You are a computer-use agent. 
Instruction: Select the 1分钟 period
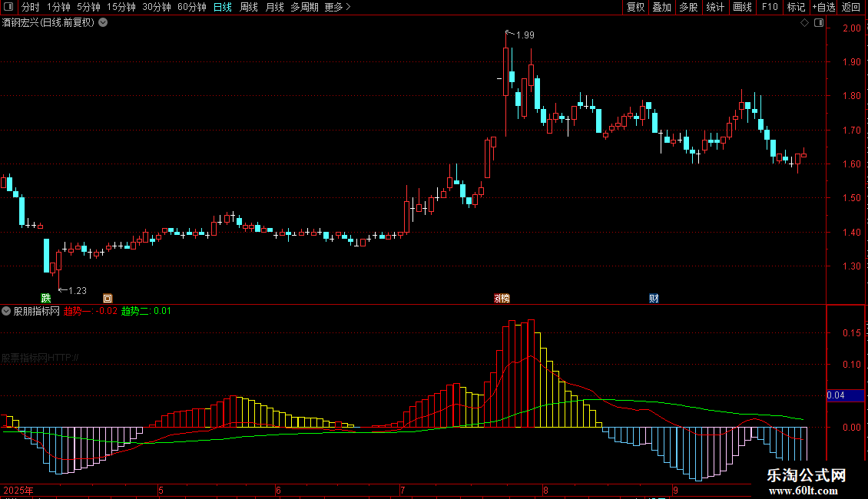pyautogui.click(x=58, y=7)
